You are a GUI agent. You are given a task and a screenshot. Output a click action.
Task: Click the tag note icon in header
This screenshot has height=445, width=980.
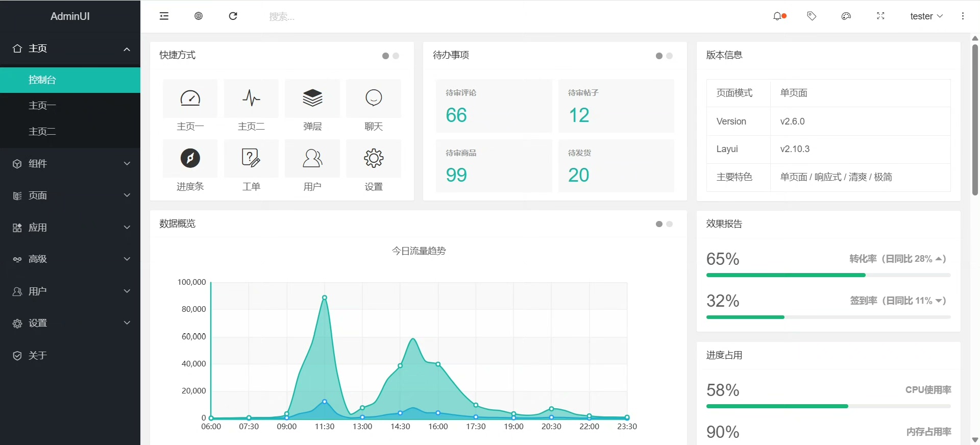pyautogui.click(x=812, y=16)
